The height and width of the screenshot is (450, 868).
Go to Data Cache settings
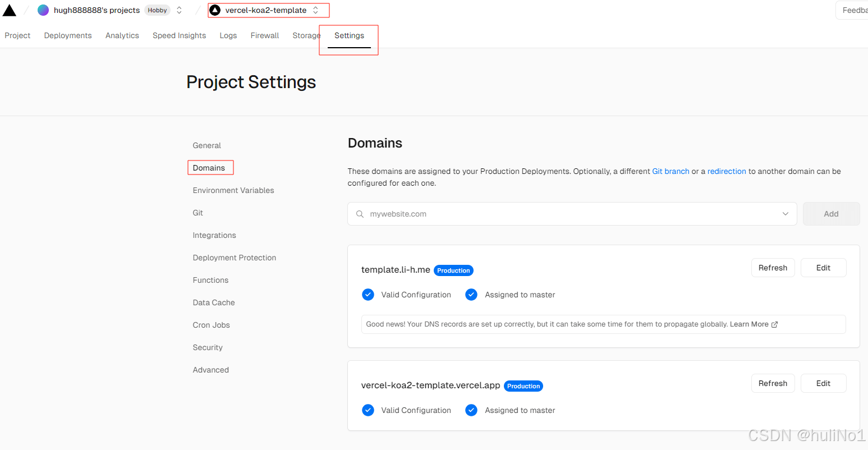(x=214, y=302)
